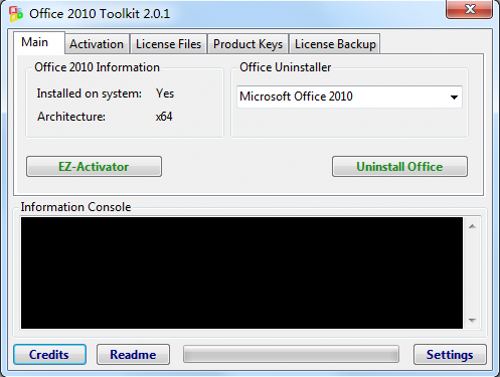The image size is (500, 377).
Task: Close the Office 2010 Toolkit window
Action: coord(470,9)
